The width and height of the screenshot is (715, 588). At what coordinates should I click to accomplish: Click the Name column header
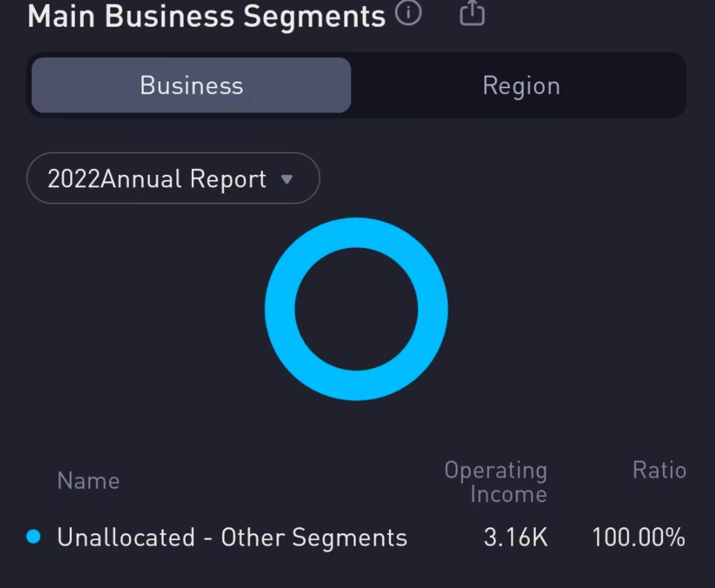(x=88, y=481)
